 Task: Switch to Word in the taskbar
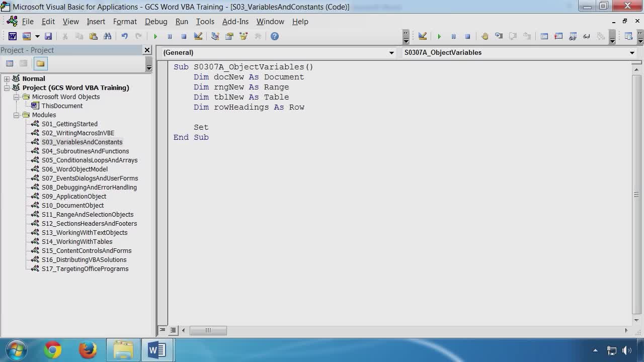[157, 350]
